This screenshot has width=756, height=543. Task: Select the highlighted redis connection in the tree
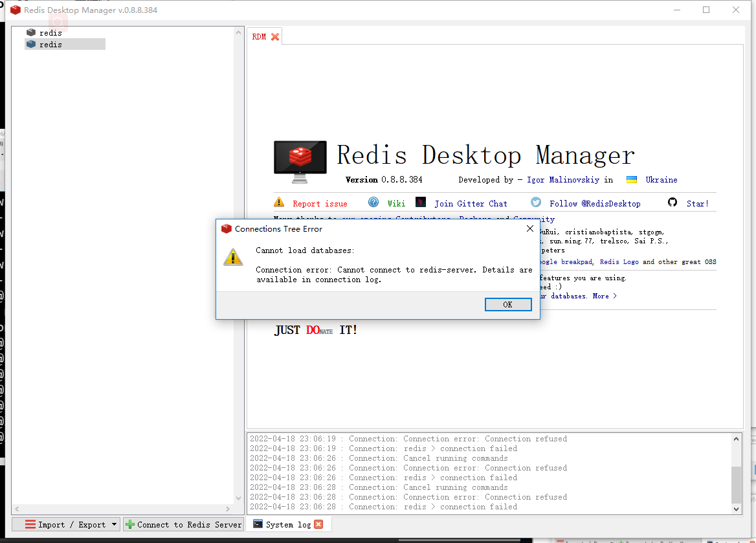coord(65,45)
